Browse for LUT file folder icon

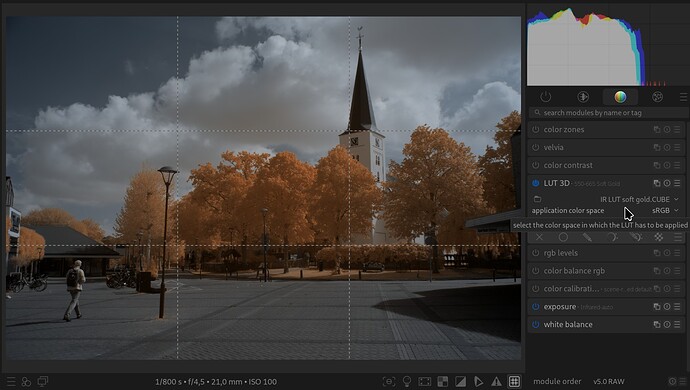(x=537, y=199)
